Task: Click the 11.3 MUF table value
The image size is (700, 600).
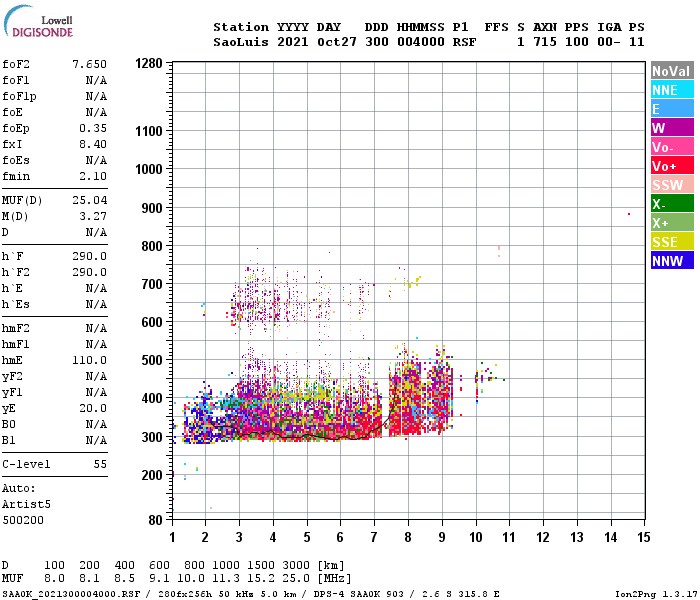Action: click(225, 579)
